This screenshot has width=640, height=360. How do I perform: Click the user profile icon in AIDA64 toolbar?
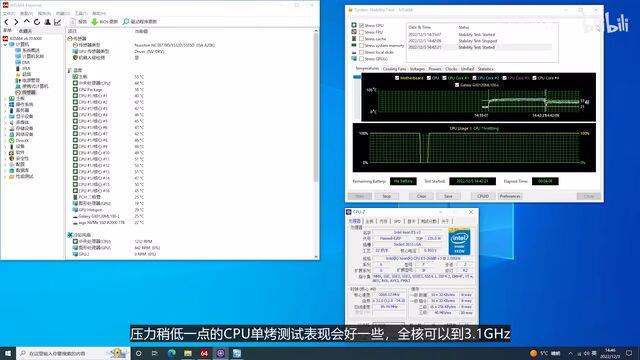(47, 22)
